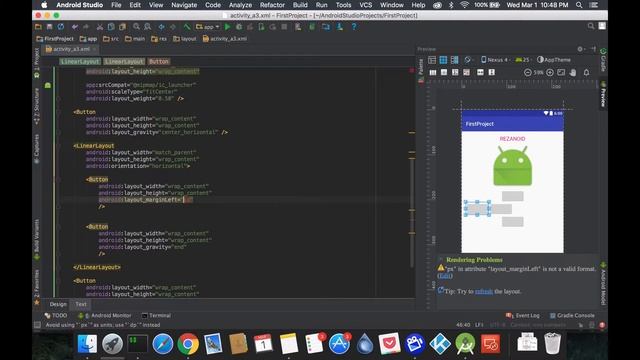
Task: Toggle the Favorites tool window
Action: tap(37, 287)
